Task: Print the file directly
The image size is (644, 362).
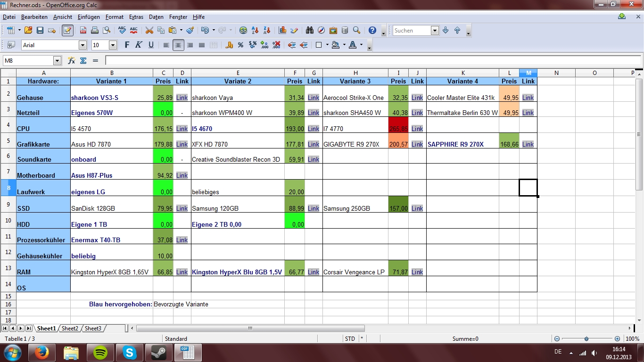Action: [95, 30]
